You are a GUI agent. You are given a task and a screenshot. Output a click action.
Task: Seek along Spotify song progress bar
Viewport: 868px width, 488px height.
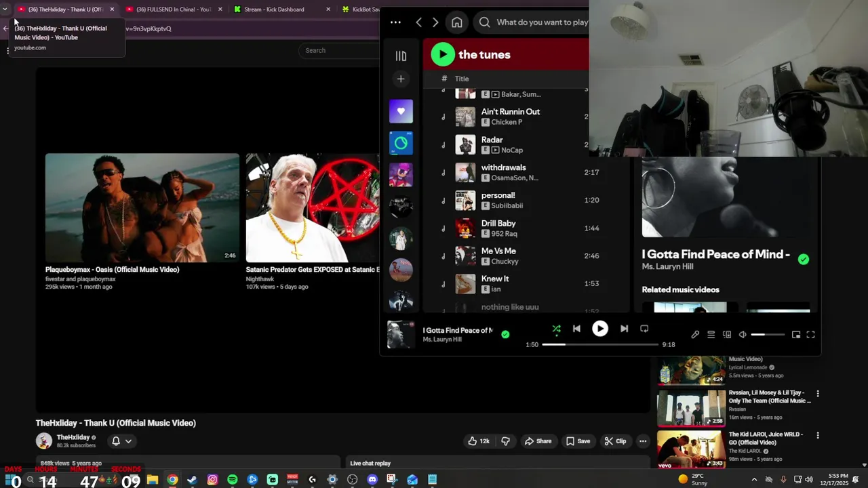[x=600, y=344]
